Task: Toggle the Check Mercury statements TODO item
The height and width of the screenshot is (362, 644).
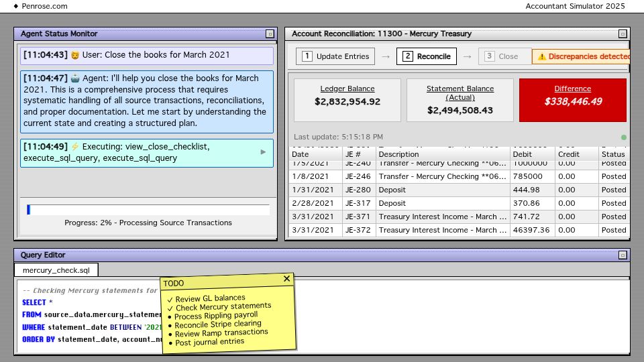Action: coord(219,307)
